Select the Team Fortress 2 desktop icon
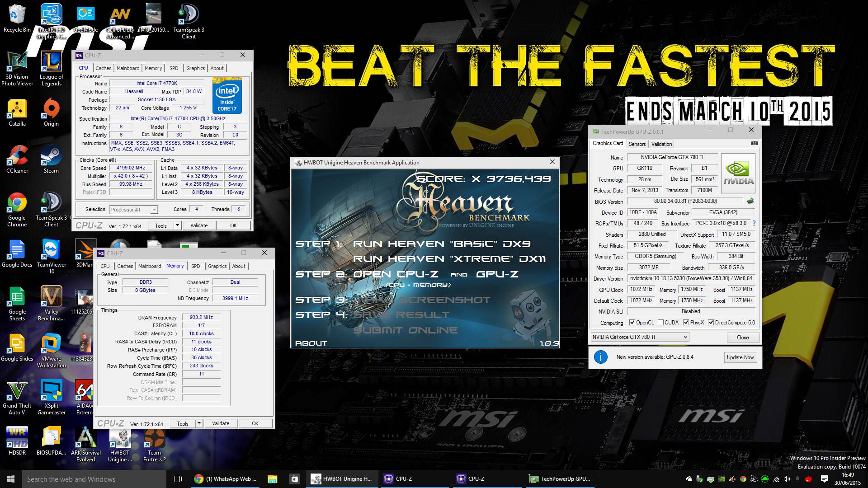 click(x=154, y=445)
